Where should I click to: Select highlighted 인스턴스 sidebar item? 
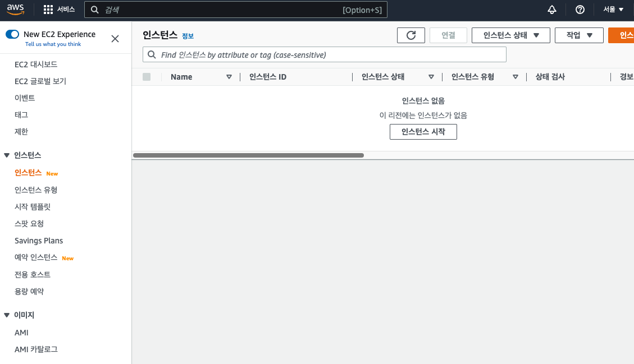click(28, 173)
